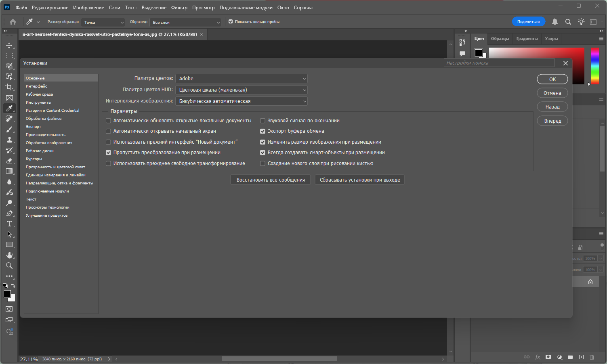607x364 pixels.
Task: Click the Поделиться share button
Action: click(529, 22)
